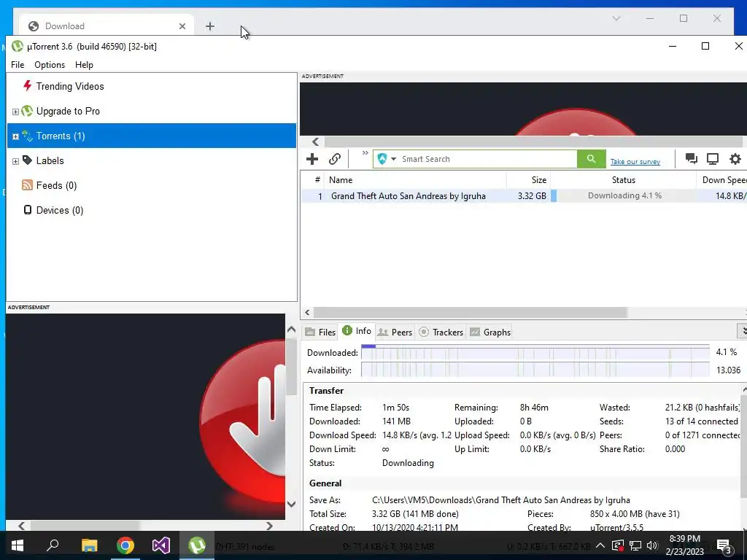Sort by the Size column header
The image size is (747, 560).
pyautogui.click(x=528, y=180)
